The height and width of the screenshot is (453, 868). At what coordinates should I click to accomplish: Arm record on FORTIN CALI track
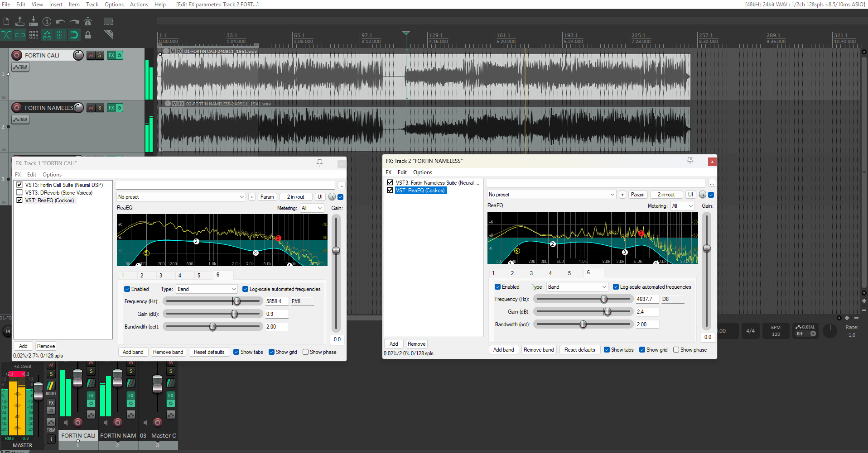[17, 55]
